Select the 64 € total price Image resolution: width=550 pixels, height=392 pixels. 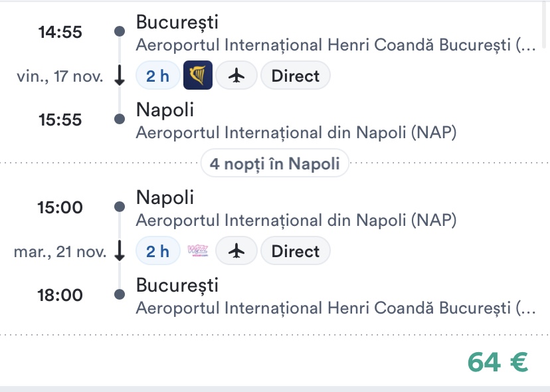[x=498, y=362]
